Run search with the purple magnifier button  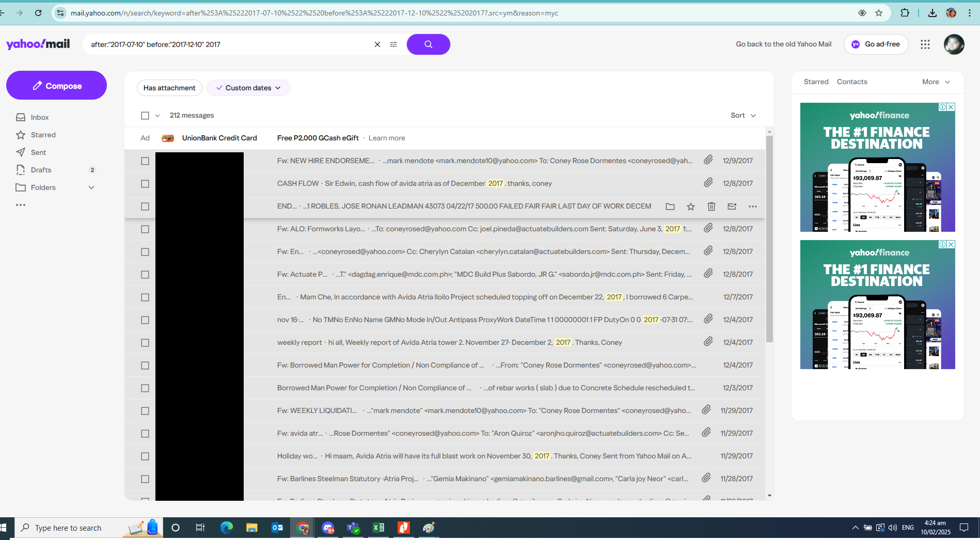click(428, 44)
